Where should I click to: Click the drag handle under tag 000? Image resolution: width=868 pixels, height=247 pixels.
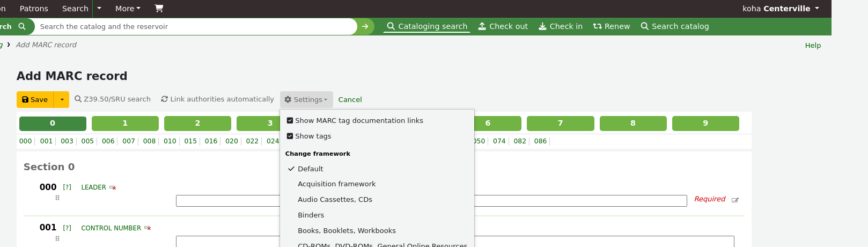click(x=57, y=198)
